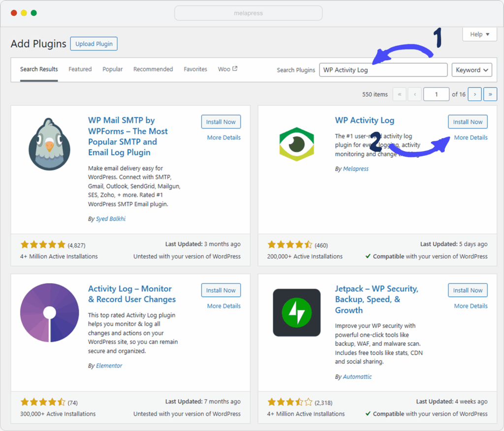Click the WP Mail SMTP star rating
504x431 pixels.
coord(43,245)
